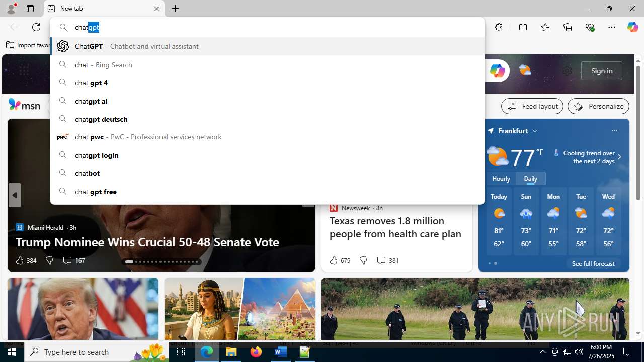Open the MSN logo link
The image size is (644, 362).
click(x=24, y=105)
